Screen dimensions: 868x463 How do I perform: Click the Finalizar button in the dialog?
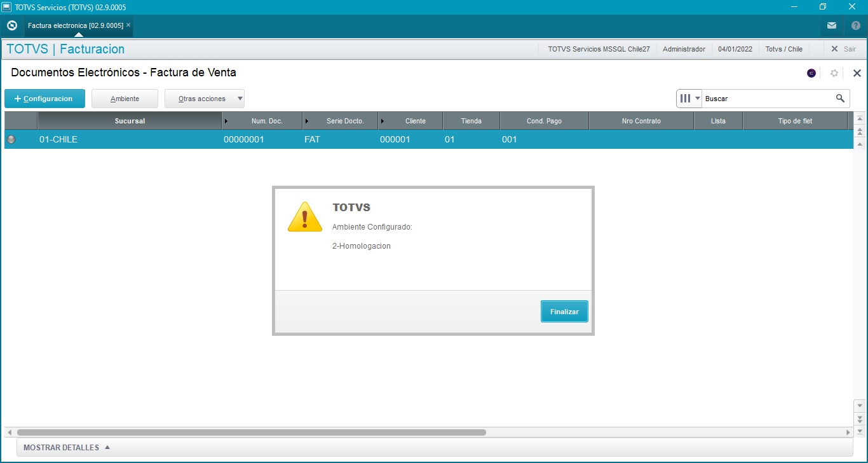[x=564, y=312]
